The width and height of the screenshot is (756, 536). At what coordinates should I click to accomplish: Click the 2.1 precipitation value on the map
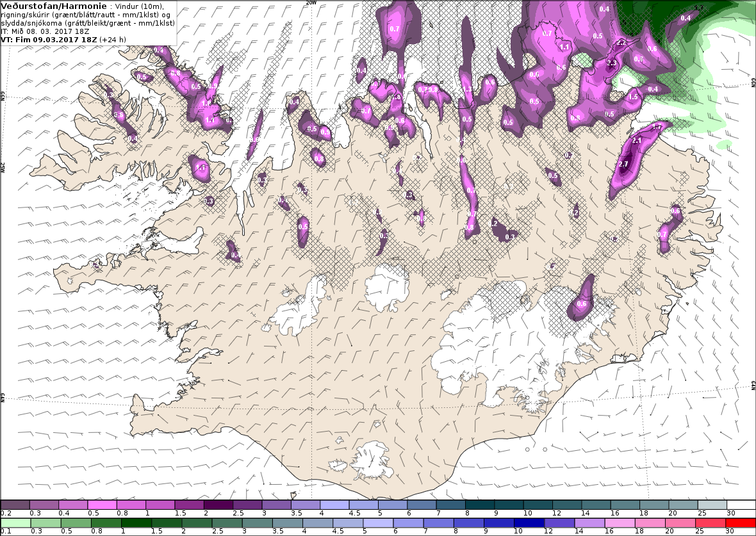click(x=637, y=140)
